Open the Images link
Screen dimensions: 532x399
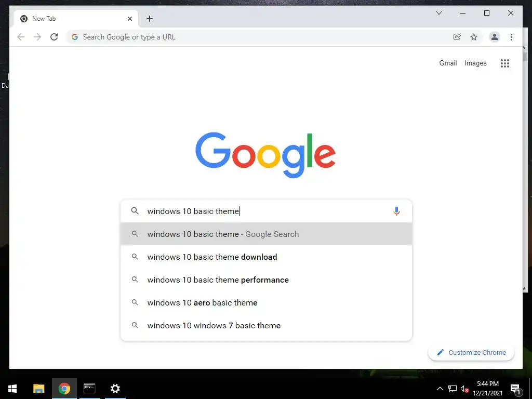(x=475, y=63)
